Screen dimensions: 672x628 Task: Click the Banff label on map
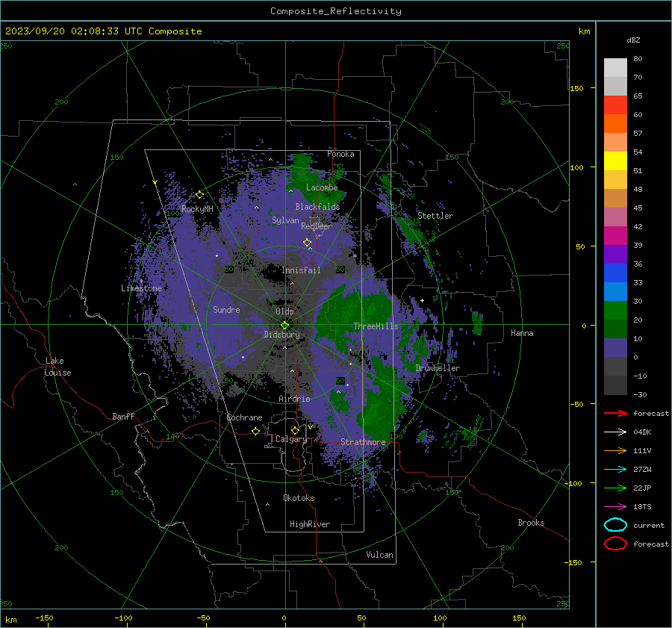click(x=123, y=416)
